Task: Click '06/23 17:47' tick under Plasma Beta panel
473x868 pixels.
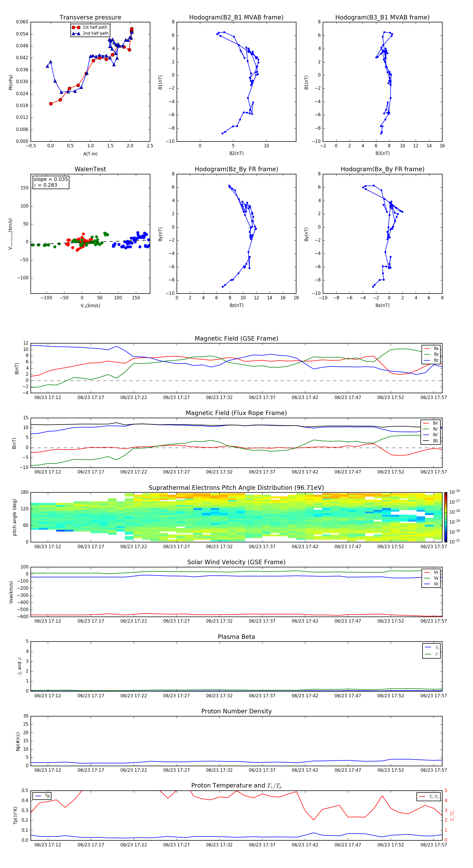Action: (x=348, y=696)
